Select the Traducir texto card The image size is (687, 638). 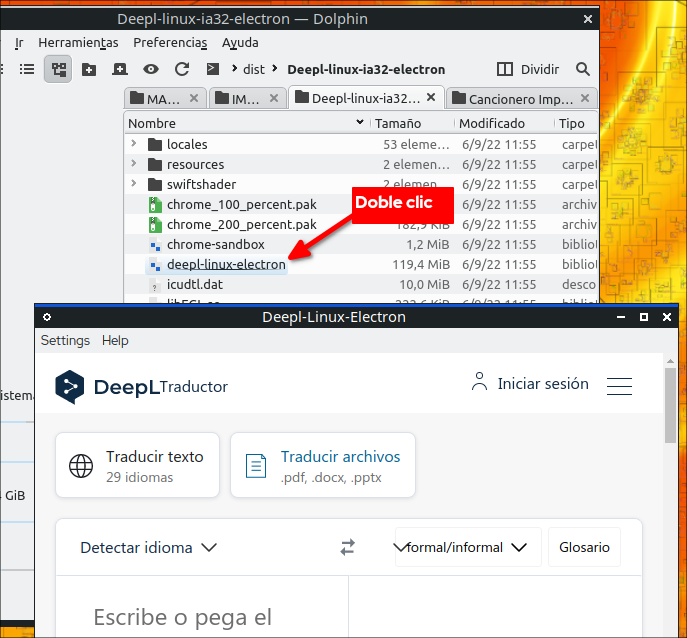[x=138, y=465]
